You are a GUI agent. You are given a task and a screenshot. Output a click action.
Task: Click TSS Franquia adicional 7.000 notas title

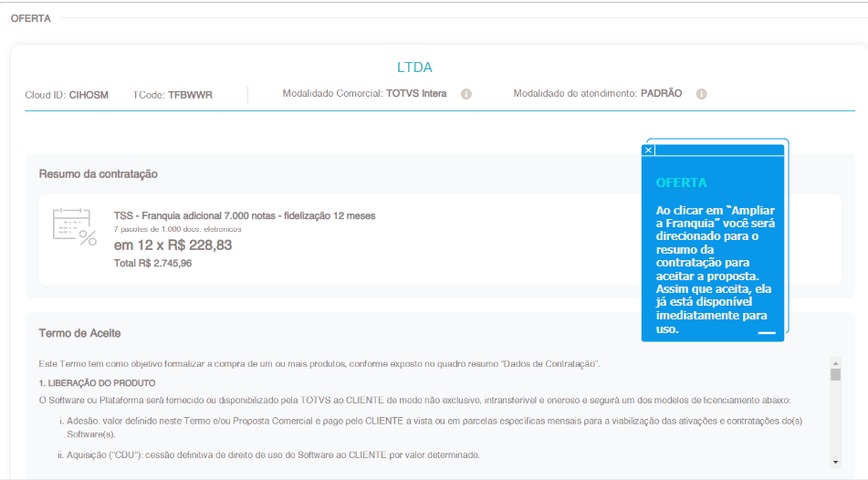[x=245, y=216]
